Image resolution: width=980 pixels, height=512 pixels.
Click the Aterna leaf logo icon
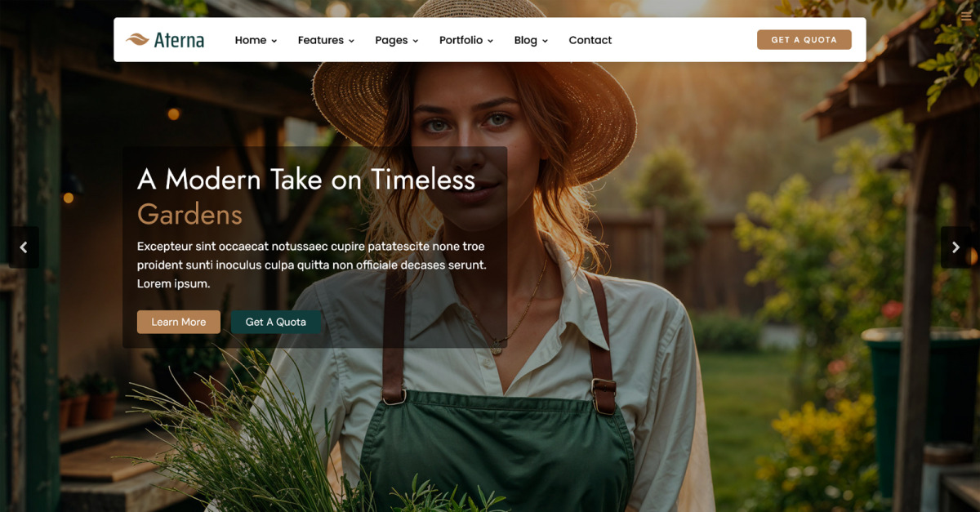(137, 39)
